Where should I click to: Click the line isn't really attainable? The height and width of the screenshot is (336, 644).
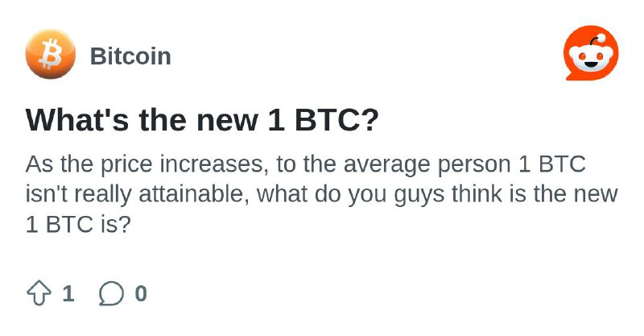(x=321, y=194)
